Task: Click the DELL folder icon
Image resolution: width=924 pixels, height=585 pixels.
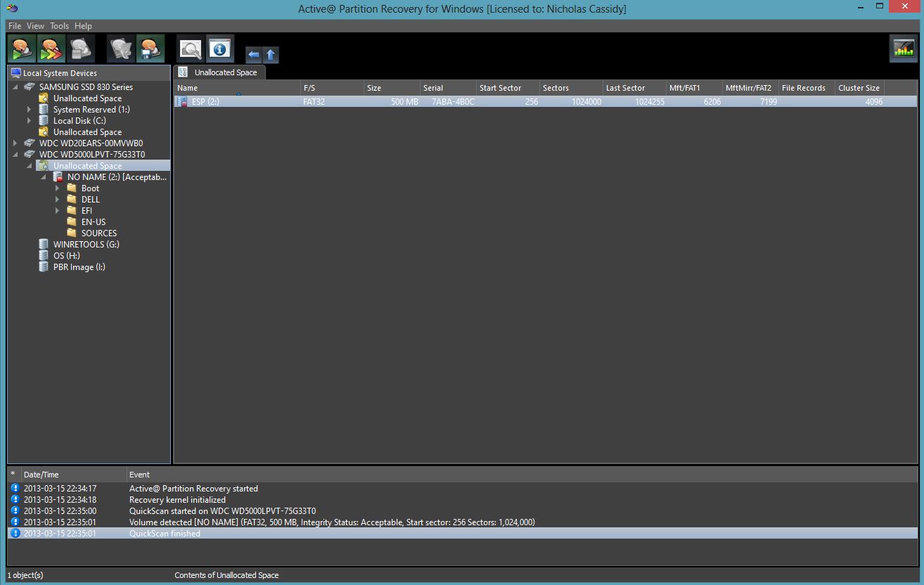Action: click(x=72, y=200)
